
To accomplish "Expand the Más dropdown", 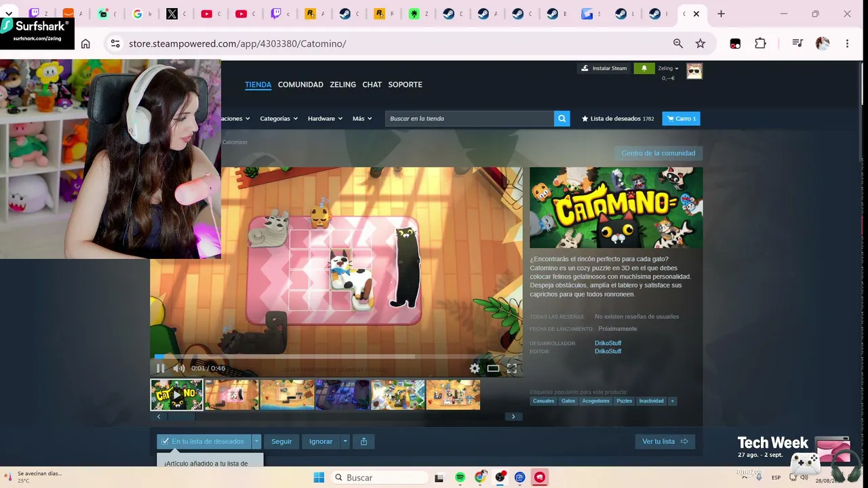I will click(362, 119).
